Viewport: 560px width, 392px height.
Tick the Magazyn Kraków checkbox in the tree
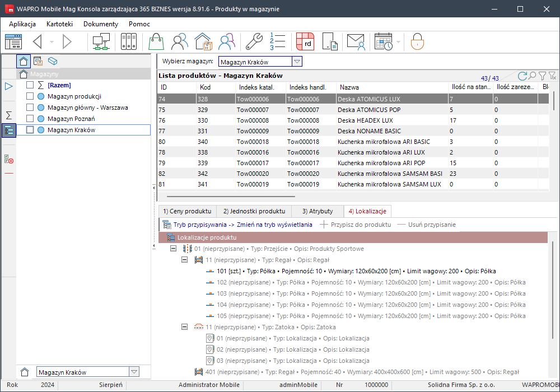(x=30, y=130)
